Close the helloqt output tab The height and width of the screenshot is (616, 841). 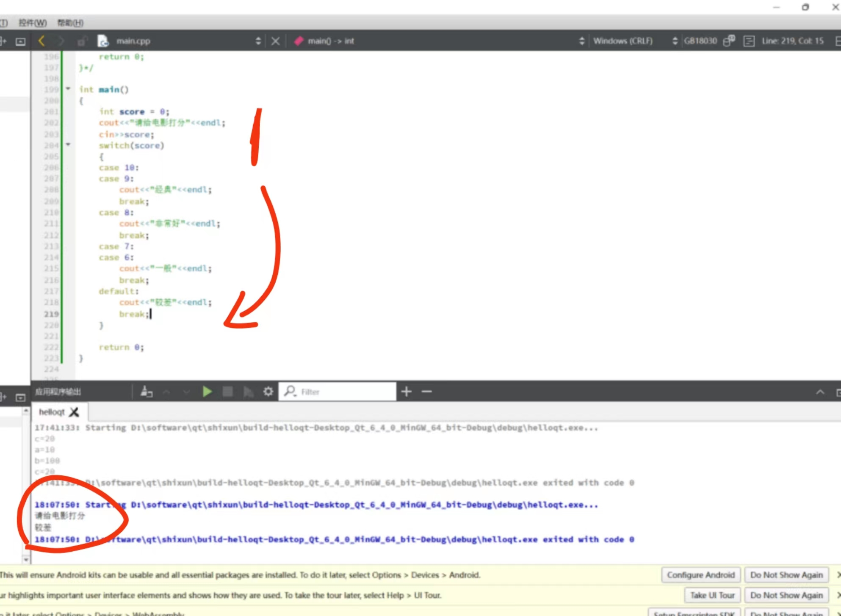pyautogui.click(x=74, y=412)
